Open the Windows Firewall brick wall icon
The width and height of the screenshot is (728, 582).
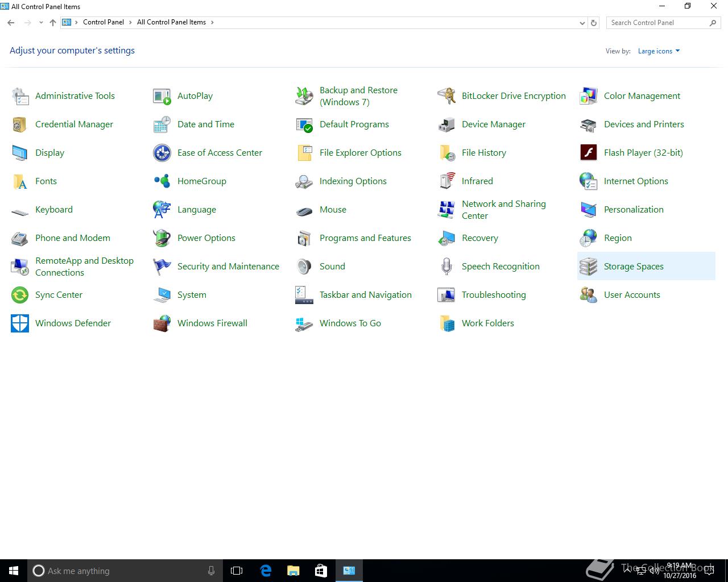(162, 323)
